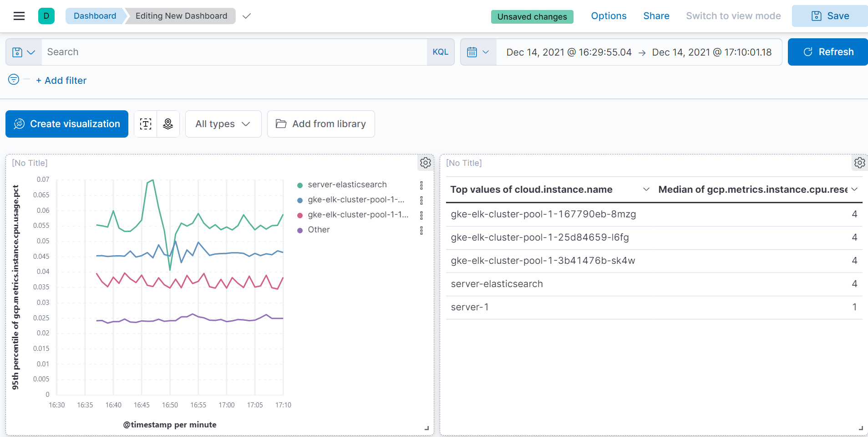
Task: Open the Options menu
Action: (609, 16)
